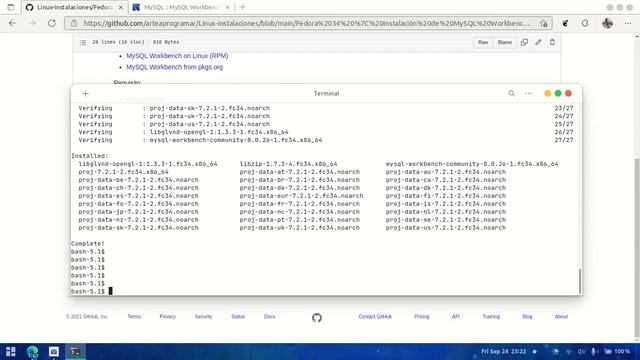
Task: Click the microphone icon in the system tray
Action: [x=594, y=351]
